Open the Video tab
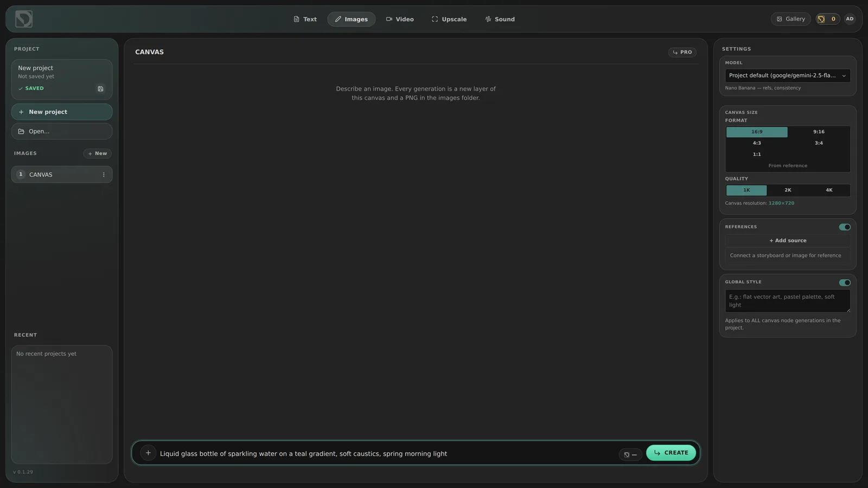The width and height of the screenshot is (868, 488). coord(400,19)
